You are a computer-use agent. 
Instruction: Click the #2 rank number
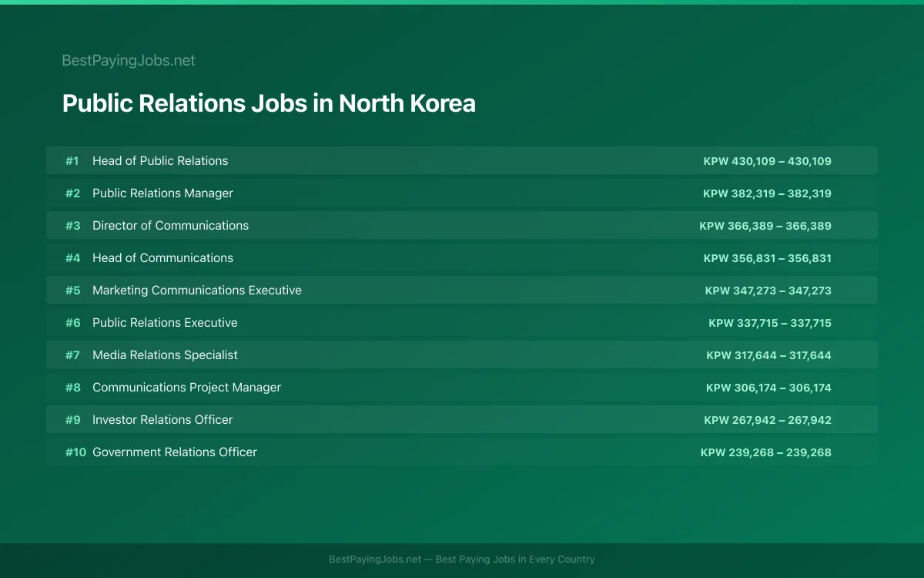tap(72, 193)
